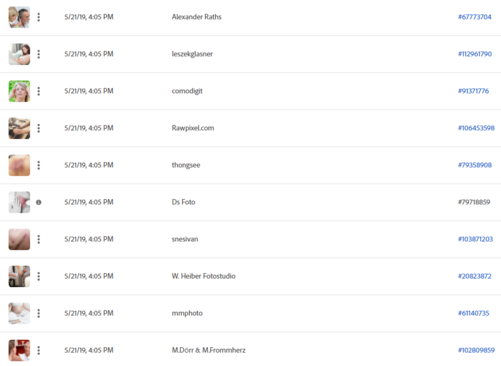Screen dimensions: 501x366
Task: Select the thumbnail in the comodigit row
Action: 19,91
